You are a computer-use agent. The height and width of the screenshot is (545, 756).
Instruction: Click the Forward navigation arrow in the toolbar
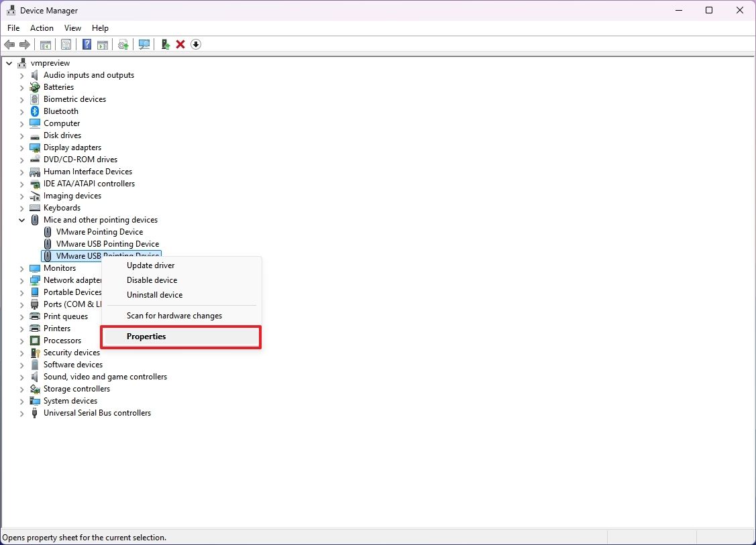tap(25, 44)
